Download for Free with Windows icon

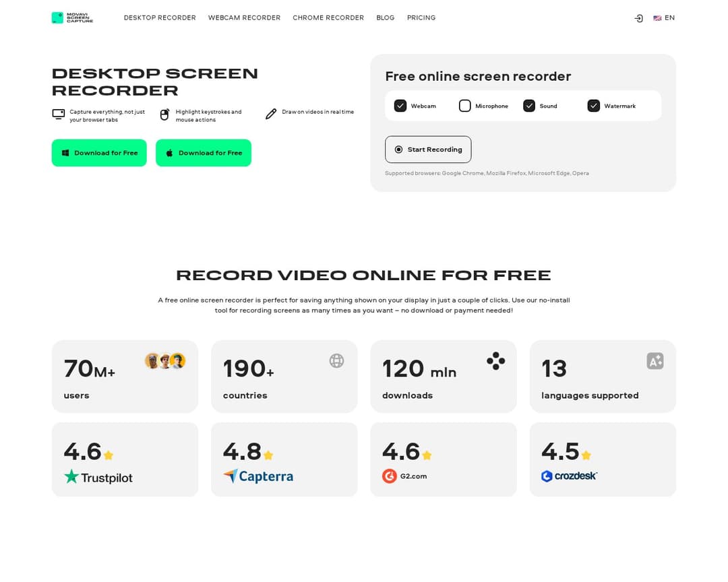click(99, 153)
